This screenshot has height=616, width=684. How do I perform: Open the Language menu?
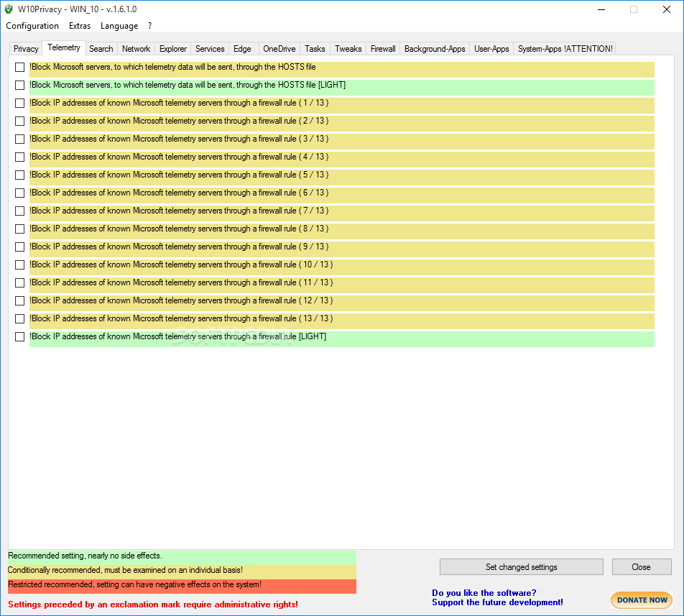(x=119, y=26)
